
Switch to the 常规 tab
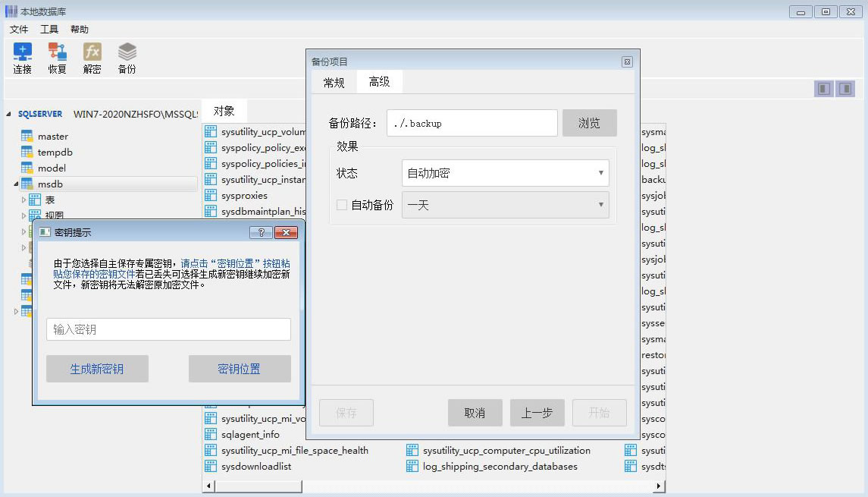tap(334, 83)
